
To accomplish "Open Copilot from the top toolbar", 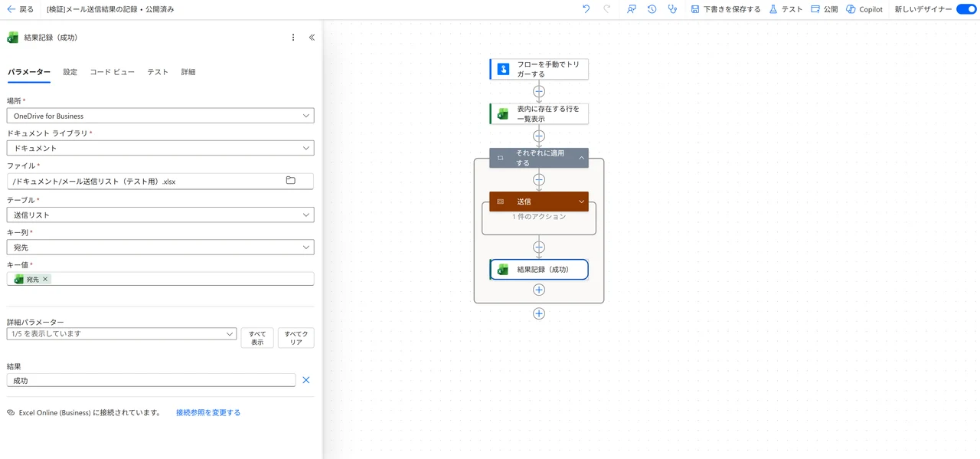I will pyautogui.click(x=864, y=9).
